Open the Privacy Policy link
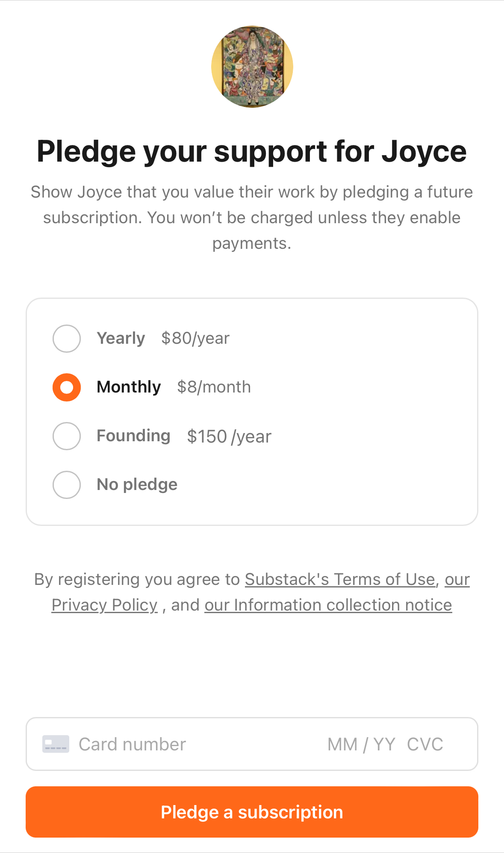504x853 pixels. pyautogui.click(x=105, y=605)
